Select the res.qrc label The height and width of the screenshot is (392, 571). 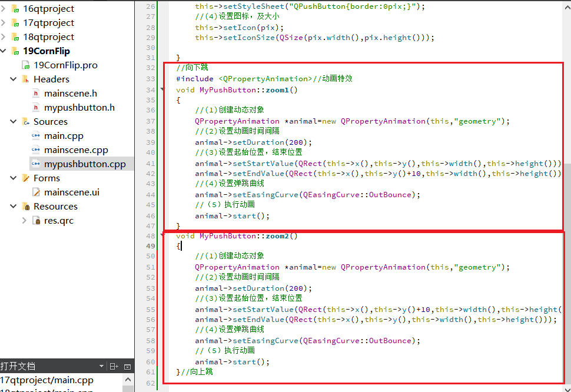[x=59, y=221]
